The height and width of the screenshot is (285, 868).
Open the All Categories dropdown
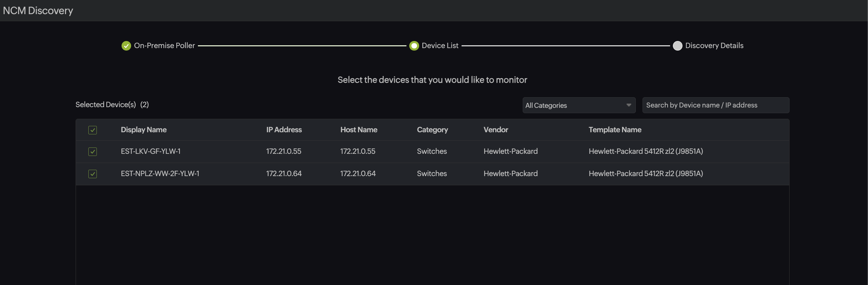(x=575, y=105)
